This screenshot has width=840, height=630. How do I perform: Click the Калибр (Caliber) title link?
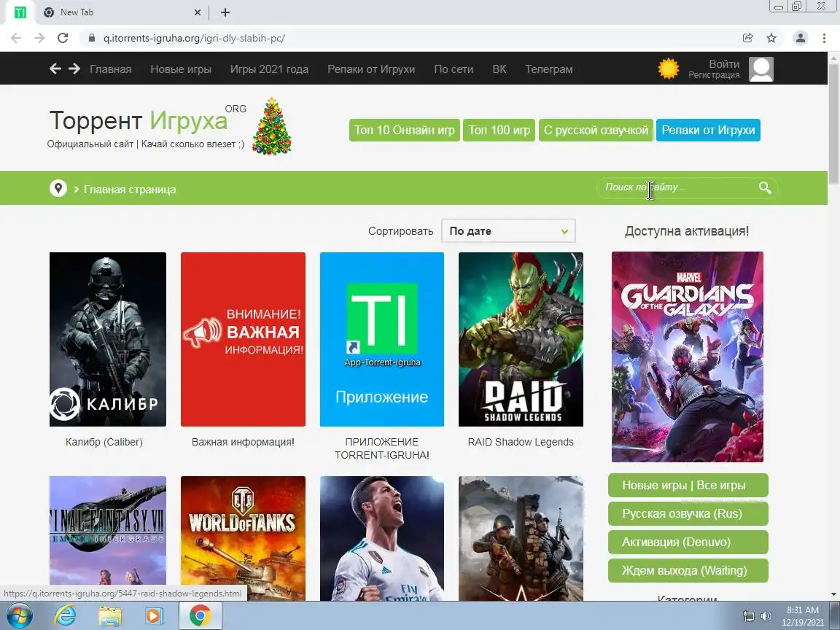[104, 442]
